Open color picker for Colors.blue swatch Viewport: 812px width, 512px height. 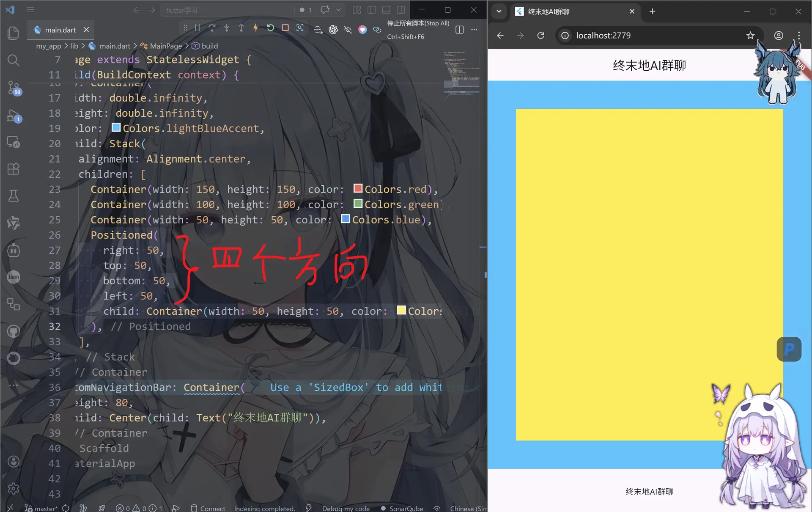[x=346, y=219]
